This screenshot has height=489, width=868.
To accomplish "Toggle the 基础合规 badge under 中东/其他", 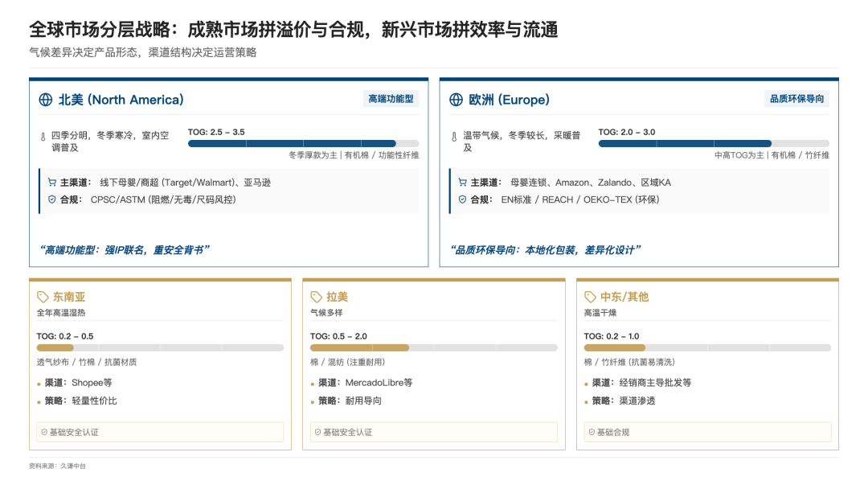I will point(707,432).
